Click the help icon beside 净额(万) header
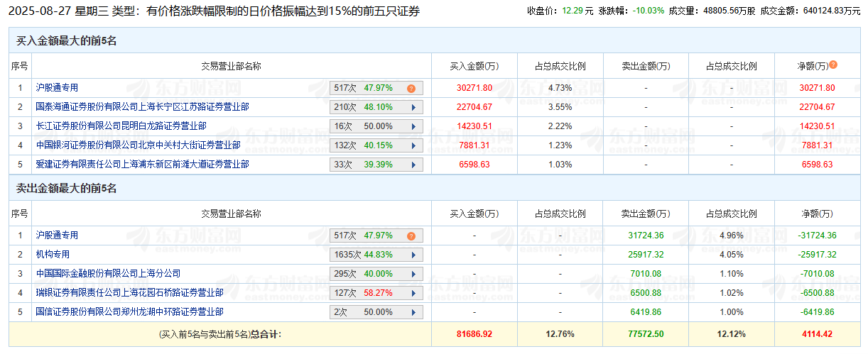 [833, 65]
